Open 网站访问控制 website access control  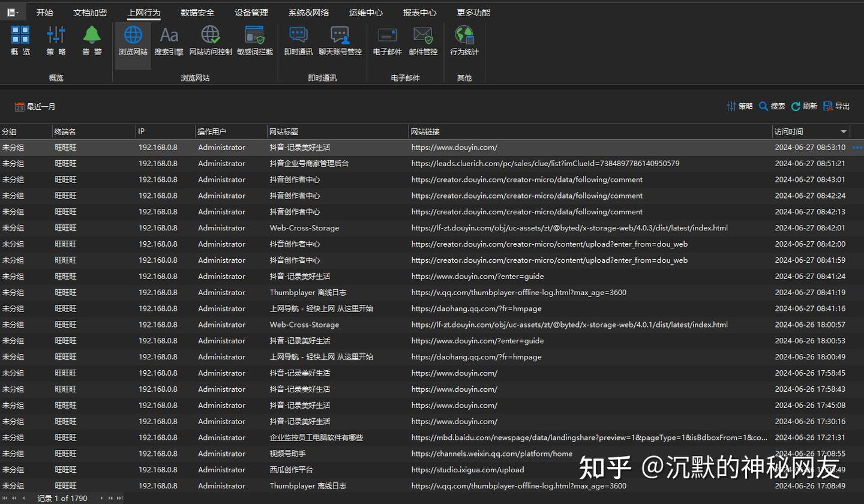(x=211, y=41)
